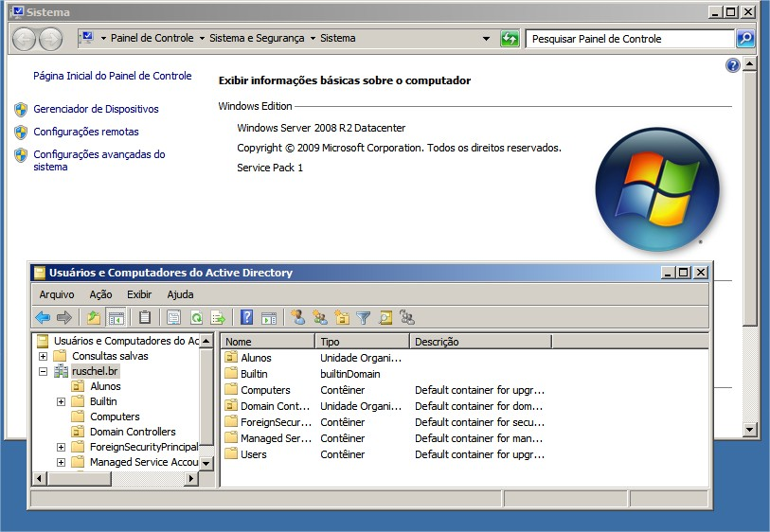Collapse the ruschel.br tree node
This screenshot has width=770, height=532.
coord(43,371)
